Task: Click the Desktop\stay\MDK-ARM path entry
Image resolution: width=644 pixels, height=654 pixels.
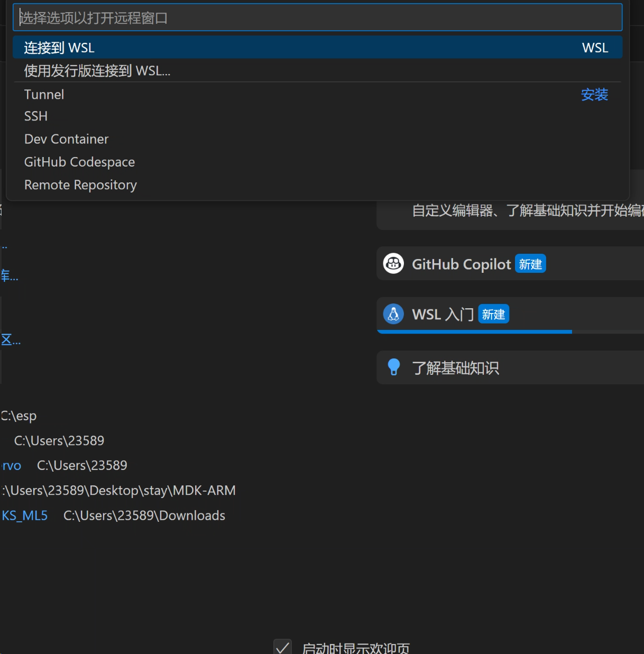Action: pos(118,491)
